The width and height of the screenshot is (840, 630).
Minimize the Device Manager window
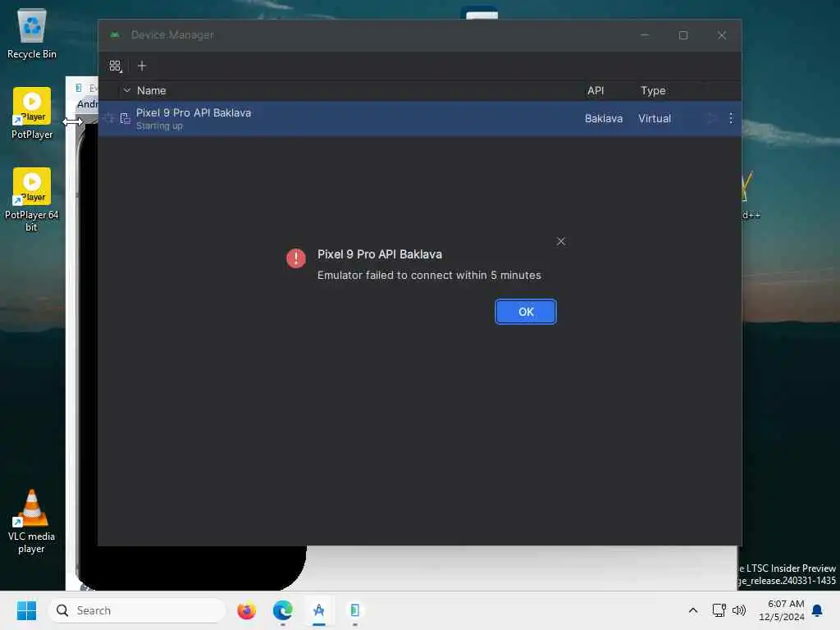coord(645,35)
